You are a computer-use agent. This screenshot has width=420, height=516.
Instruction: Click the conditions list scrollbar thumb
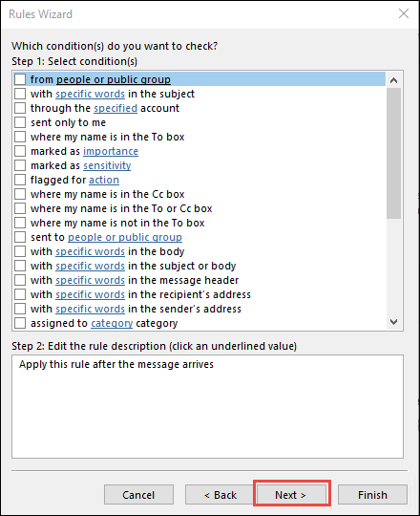click(393, 153)
